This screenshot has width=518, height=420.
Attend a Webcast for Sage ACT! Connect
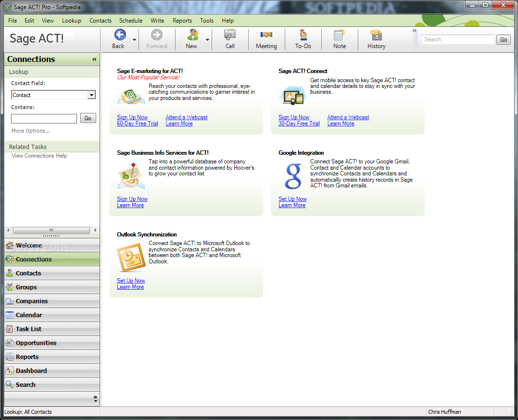click(x=348, y=117)
